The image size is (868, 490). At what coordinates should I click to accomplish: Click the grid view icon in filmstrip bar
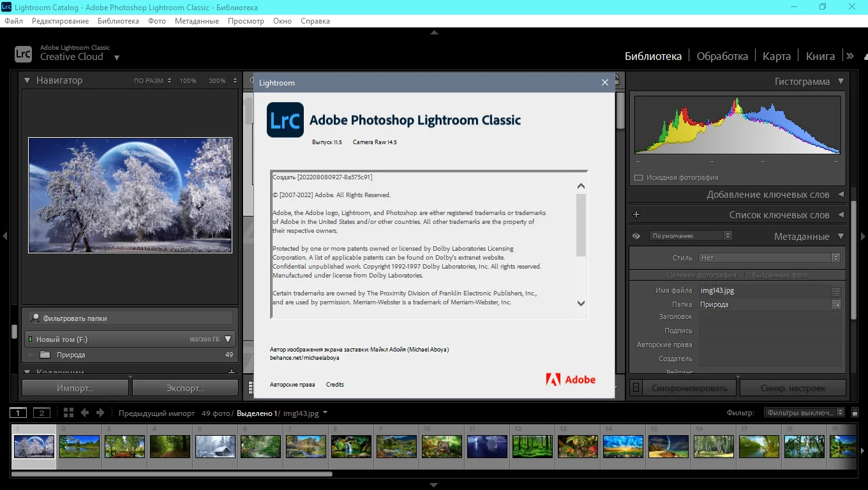[x=69, y=413]
